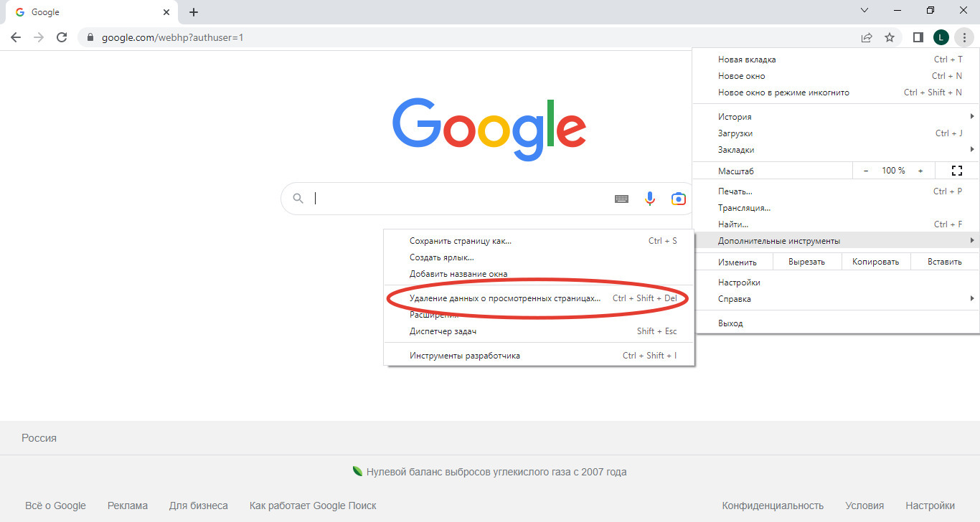
Task: Select Сохранить страницу как...
Action: pyautogui.click(x=539, y=241)
